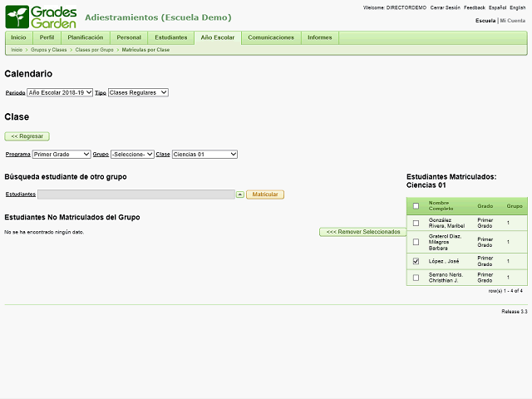Uncheck the López, José checkbox
This screenshot has width=532, height=399.
[x=416, y=261]
